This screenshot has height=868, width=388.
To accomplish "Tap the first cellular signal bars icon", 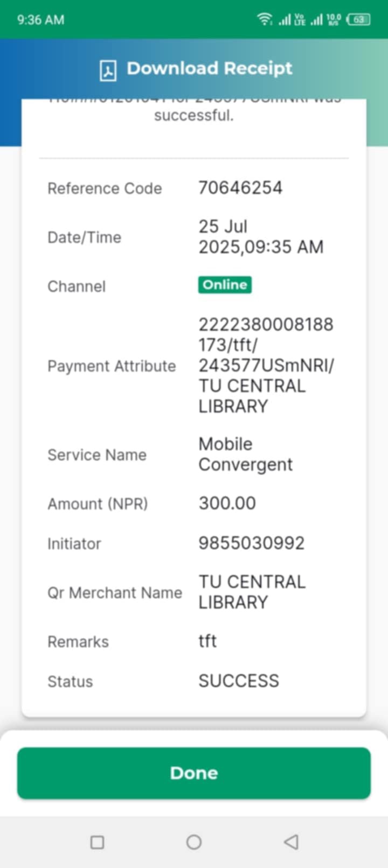I will (x=284, y=20).
